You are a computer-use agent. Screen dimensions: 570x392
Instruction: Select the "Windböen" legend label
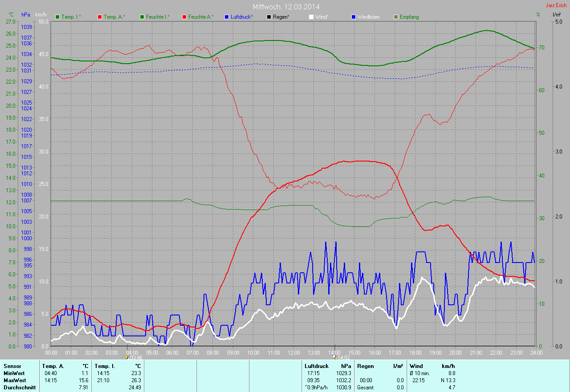(x=368, y=17)
